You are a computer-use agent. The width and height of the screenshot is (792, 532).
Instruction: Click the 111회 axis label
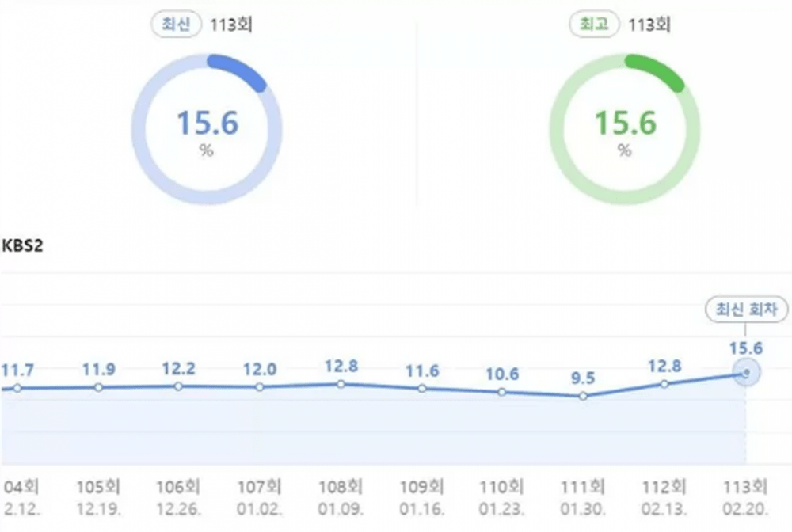tap(583, 486)
